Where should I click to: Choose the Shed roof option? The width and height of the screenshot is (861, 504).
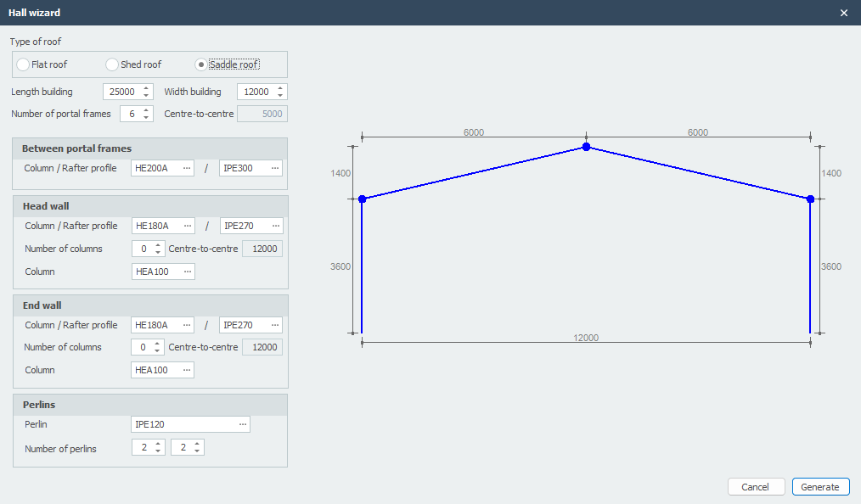(112, 64)
